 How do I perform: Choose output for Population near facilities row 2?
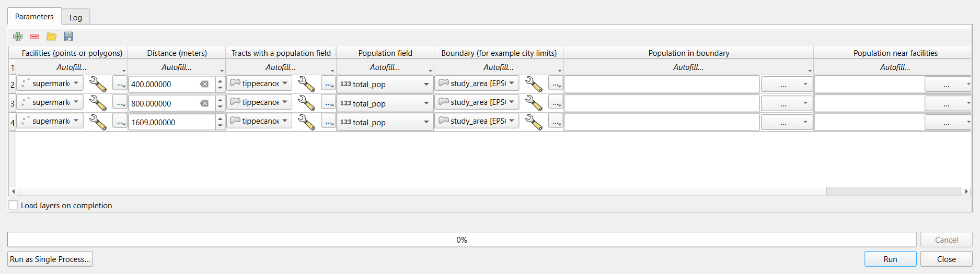948,84
